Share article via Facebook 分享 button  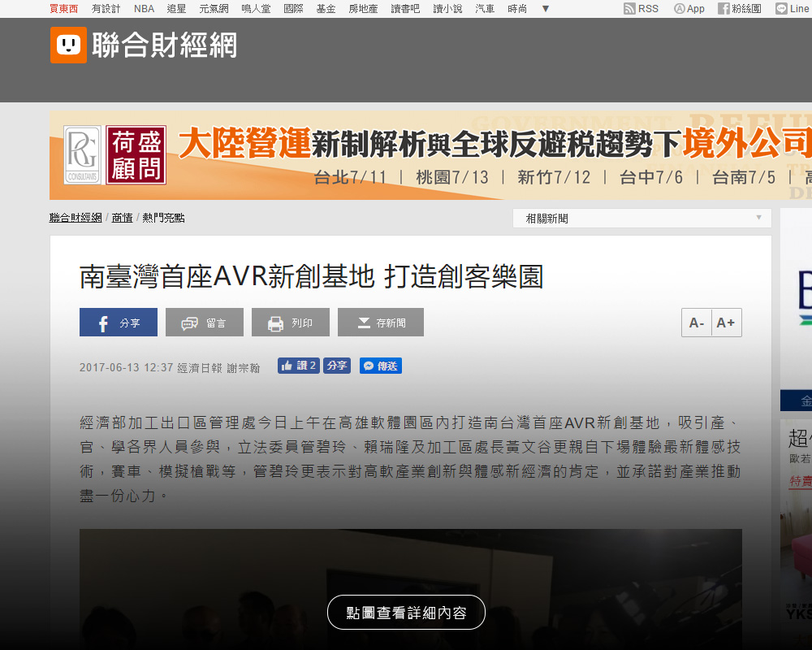click(x=119, y=323)
